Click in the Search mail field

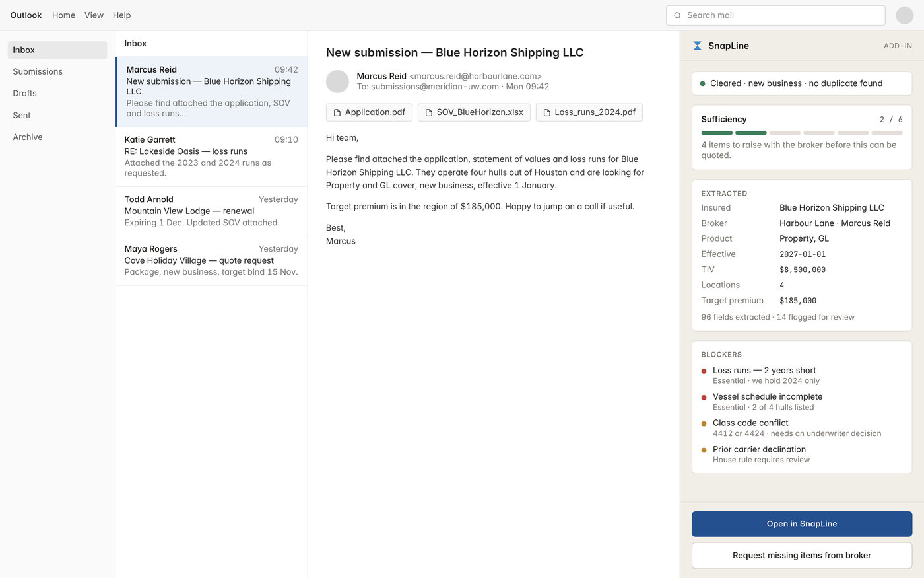(775, 15)
